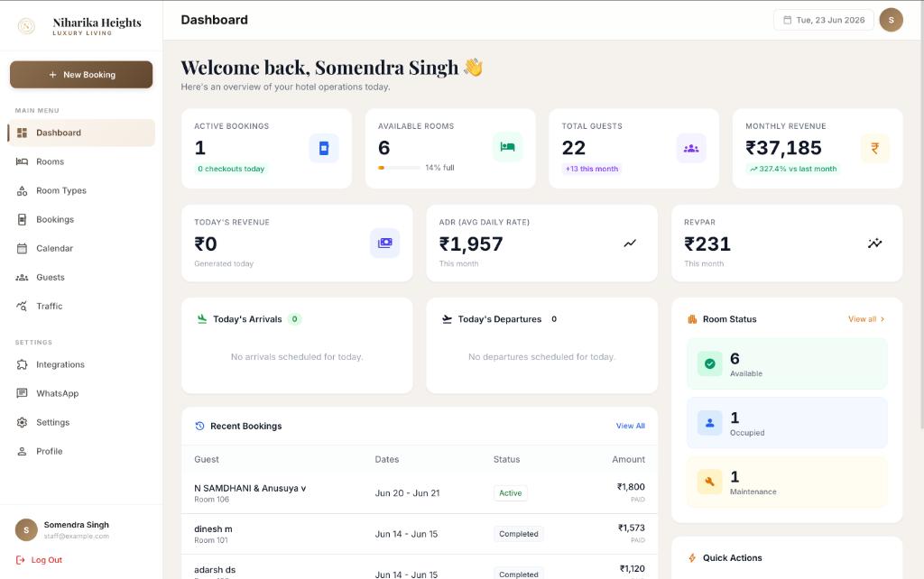Click the Room Types shapes icon
The width and height of the screenshot is (924, 579).
coord(22,190)
